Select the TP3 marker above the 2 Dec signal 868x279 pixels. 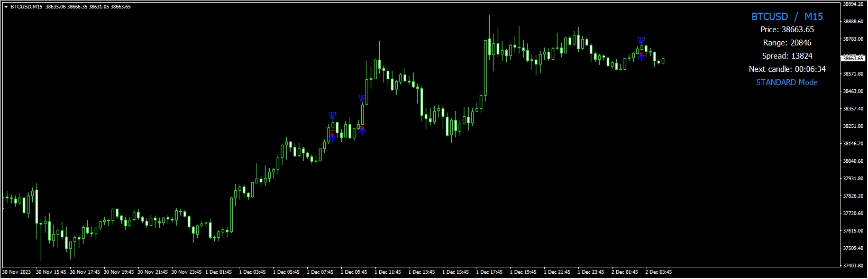click(x=641, y=40)
